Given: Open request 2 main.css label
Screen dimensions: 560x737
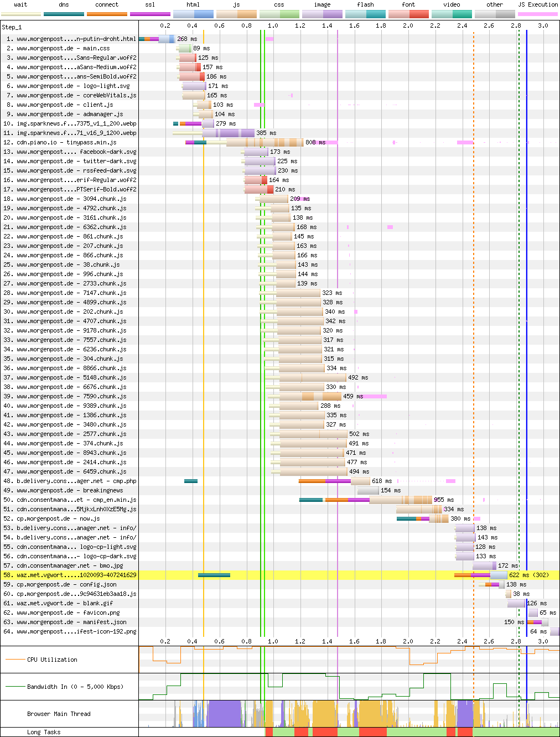Looking at the screenshot, I should tap(70, 48).
